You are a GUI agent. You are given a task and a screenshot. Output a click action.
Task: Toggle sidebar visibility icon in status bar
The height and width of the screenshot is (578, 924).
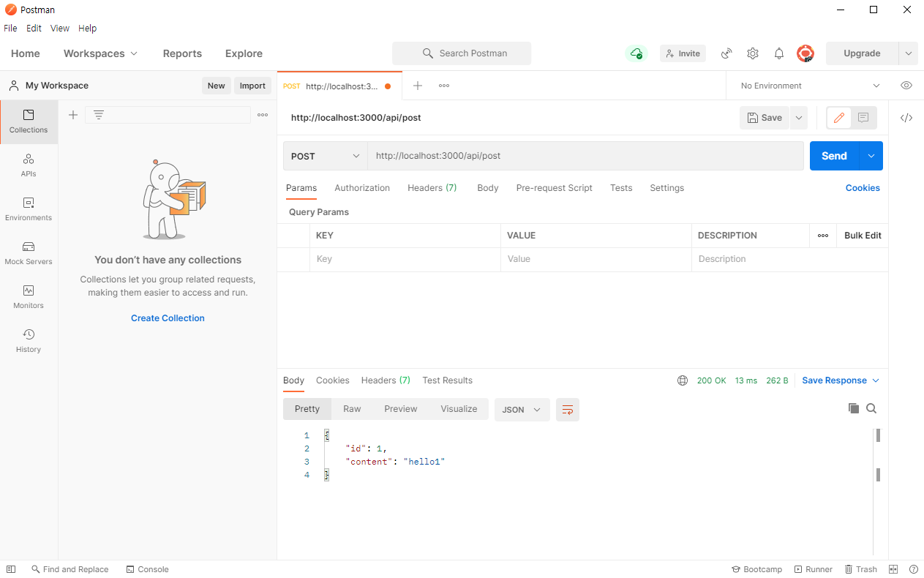[x=11, y=569]
